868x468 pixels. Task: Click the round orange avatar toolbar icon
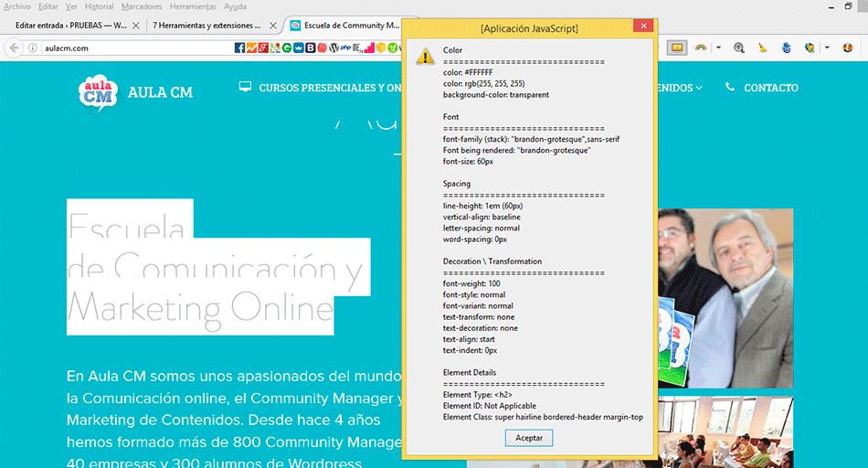[848, 48]
